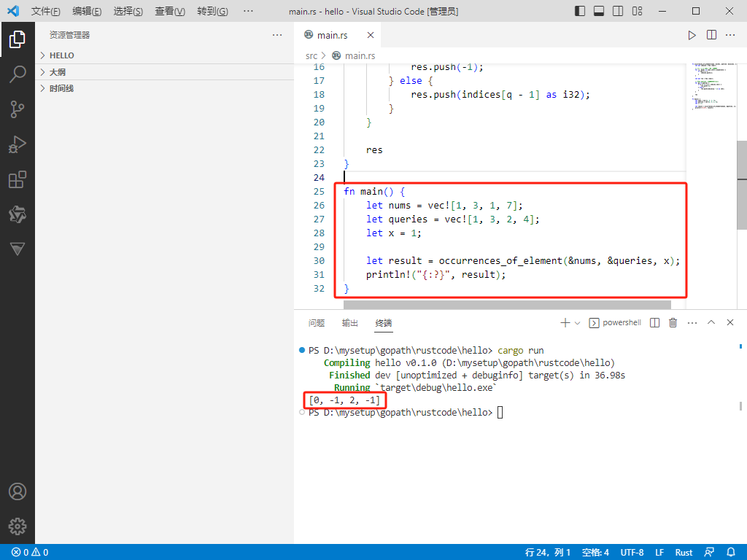Image resolution: width=747 pixels, height=560 pixels.
Task: Toggle secondary side bar layout icon
Action: point(618,11)
